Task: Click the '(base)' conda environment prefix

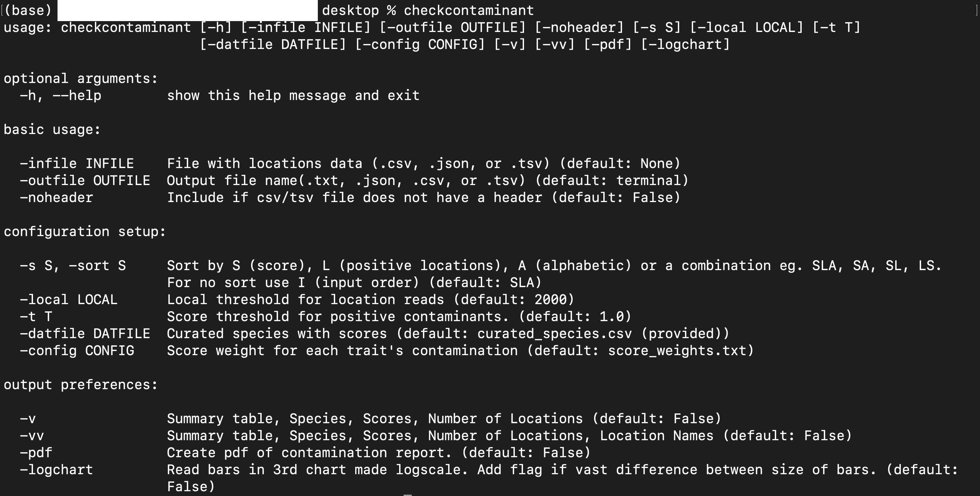Action: tap(27, 10)
